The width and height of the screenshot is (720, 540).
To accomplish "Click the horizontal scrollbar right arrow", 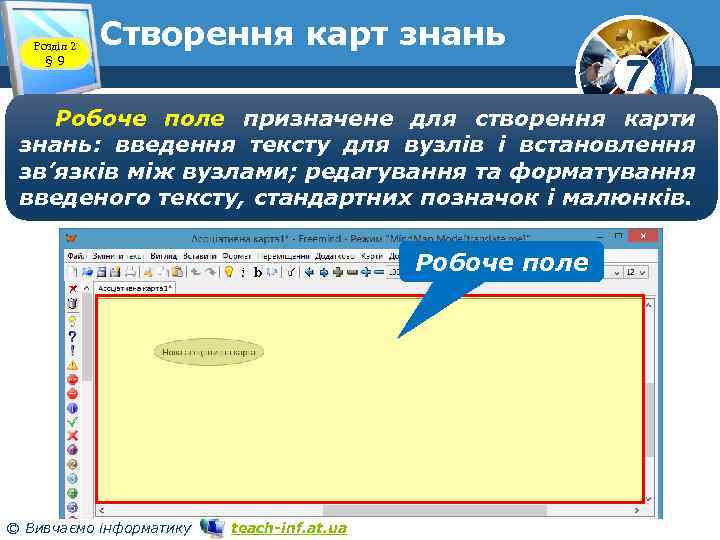I will coord(637,510).
